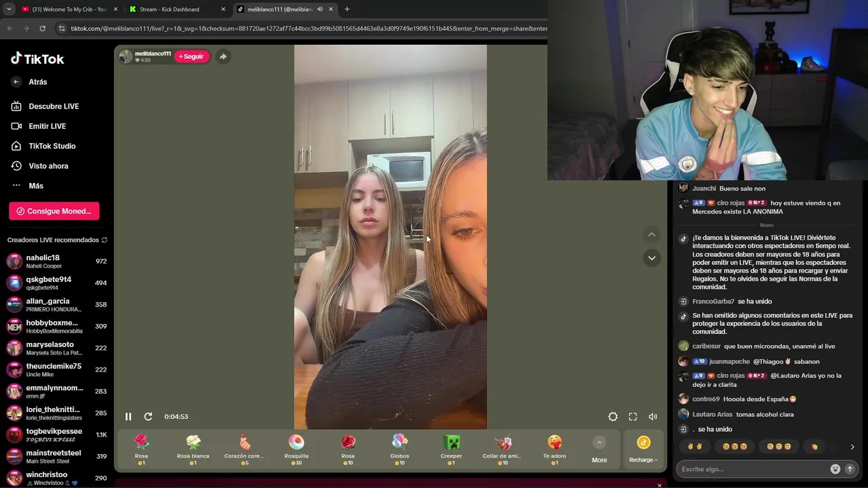Open nahelic18 recommended live stream
This screenshot has height=488, width=868.
(x=57, y=262)
